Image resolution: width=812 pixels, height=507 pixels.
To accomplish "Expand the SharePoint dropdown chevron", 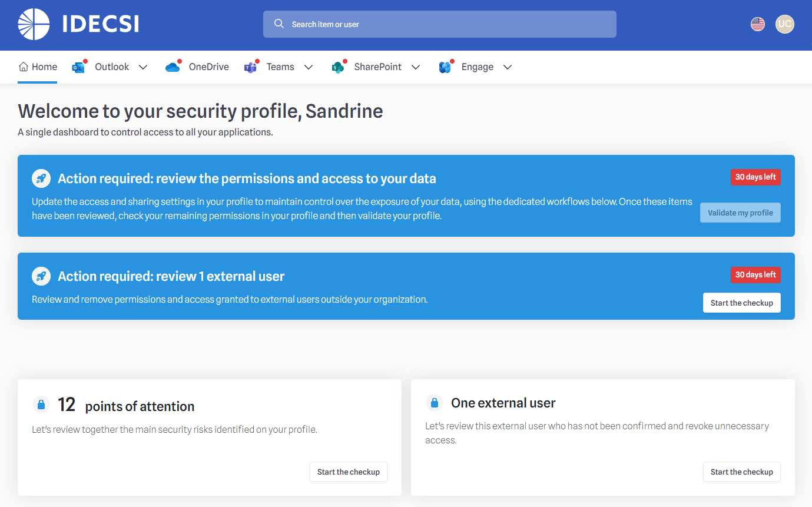I will pos(416,67).
